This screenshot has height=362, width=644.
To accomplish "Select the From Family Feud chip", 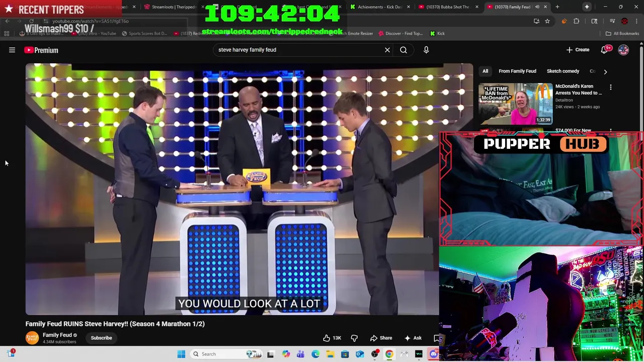I will pyautogui.click(x=517, y=71).
